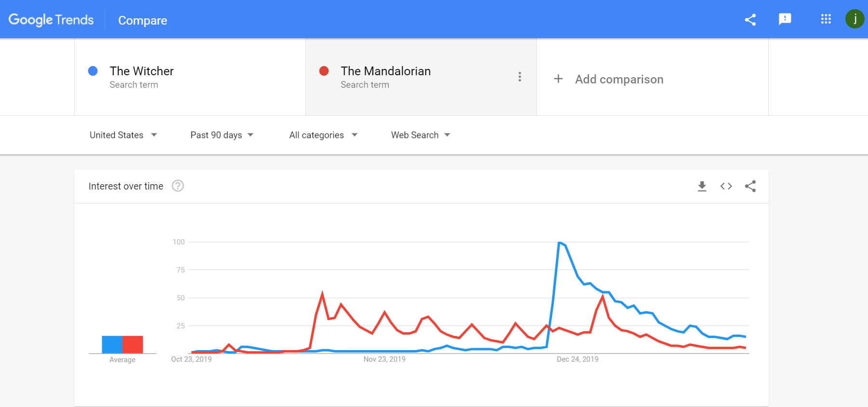Click the Witcher peak at 100
The image size is (868, 407).
[x=559, y=242]
